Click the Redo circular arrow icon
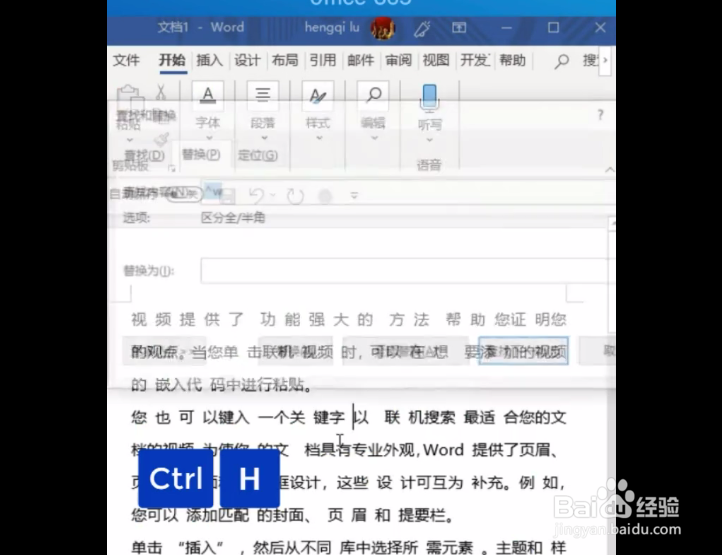 coord(295,196)
